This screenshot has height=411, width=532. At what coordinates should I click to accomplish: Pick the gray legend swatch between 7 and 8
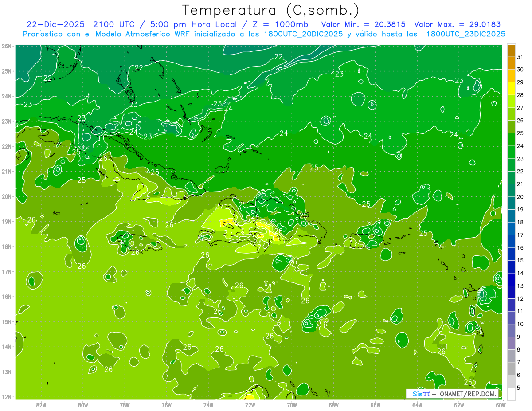511,356
